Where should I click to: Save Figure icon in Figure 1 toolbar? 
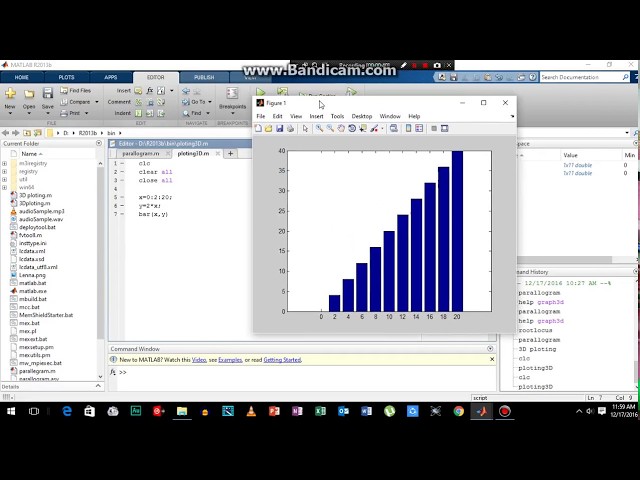tap(280, 129)
